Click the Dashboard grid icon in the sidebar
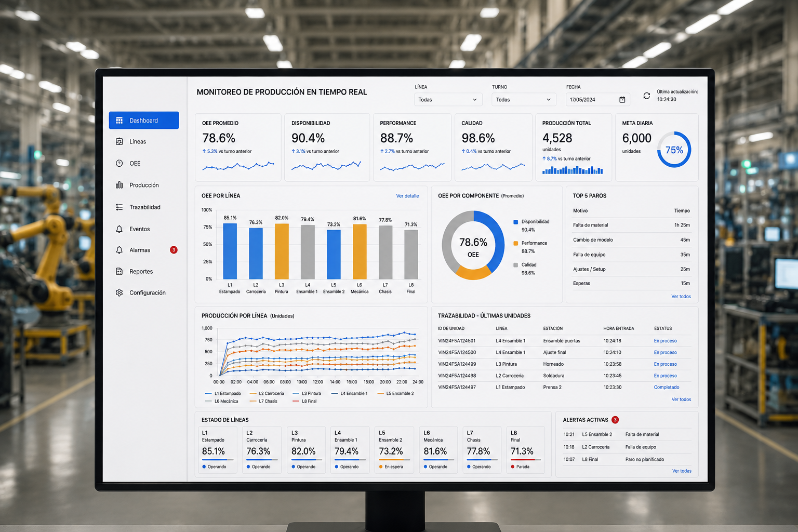This screenshot has height=532, width=798. (x=119, y=121)
